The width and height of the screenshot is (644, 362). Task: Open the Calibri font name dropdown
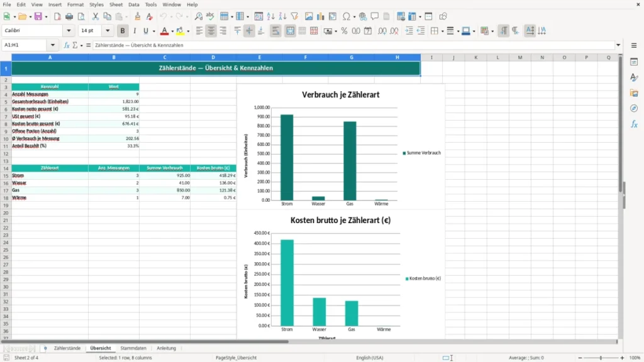point(69,31)
